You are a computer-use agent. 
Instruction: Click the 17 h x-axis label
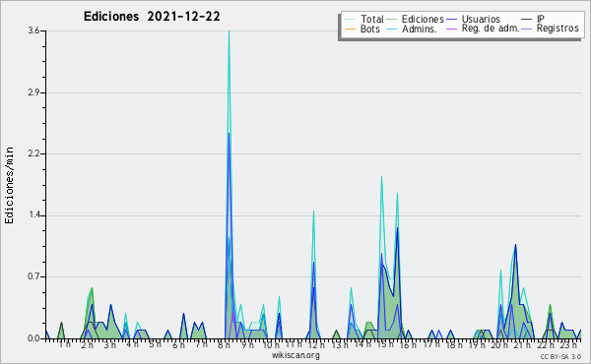(431, 344)
